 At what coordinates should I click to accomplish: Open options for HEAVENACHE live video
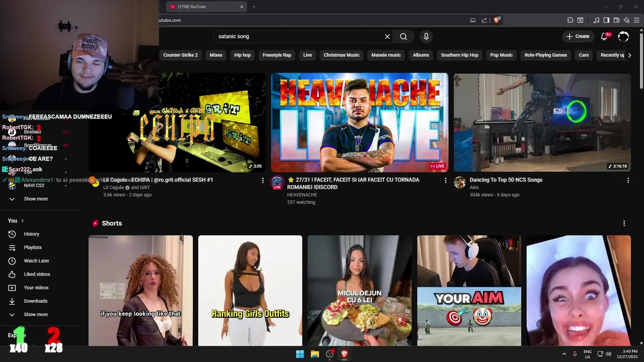click(445, 180)
